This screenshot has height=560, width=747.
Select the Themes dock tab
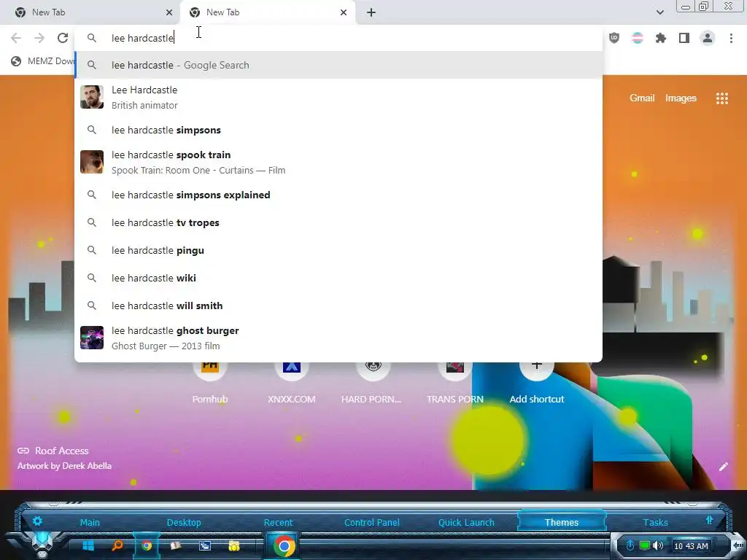[562, 522]
